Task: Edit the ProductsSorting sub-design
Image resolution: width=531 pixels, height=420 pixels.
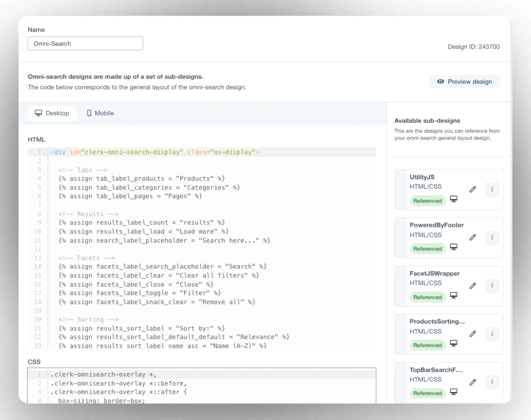Action: click(472, 334)
